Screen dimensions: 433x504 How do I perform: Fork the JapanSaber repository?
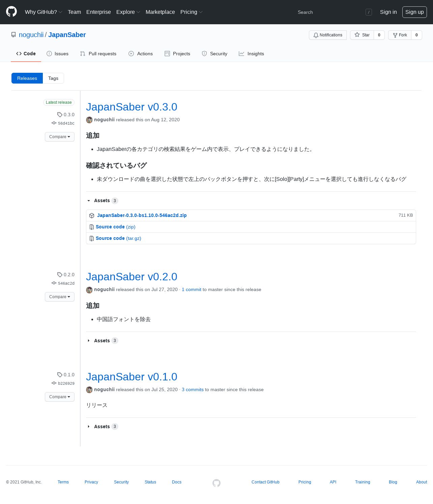[x=400, y=35]
